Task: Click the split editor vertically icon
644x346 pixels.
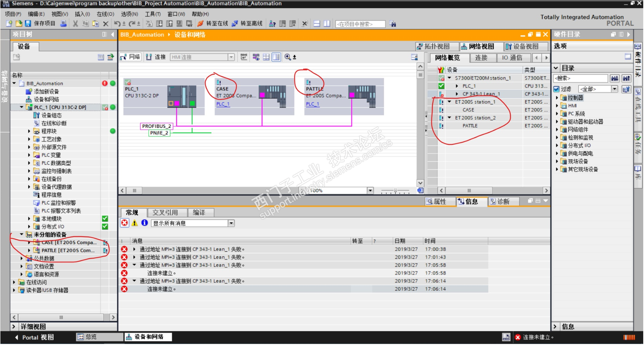Action: pos(327,24)
